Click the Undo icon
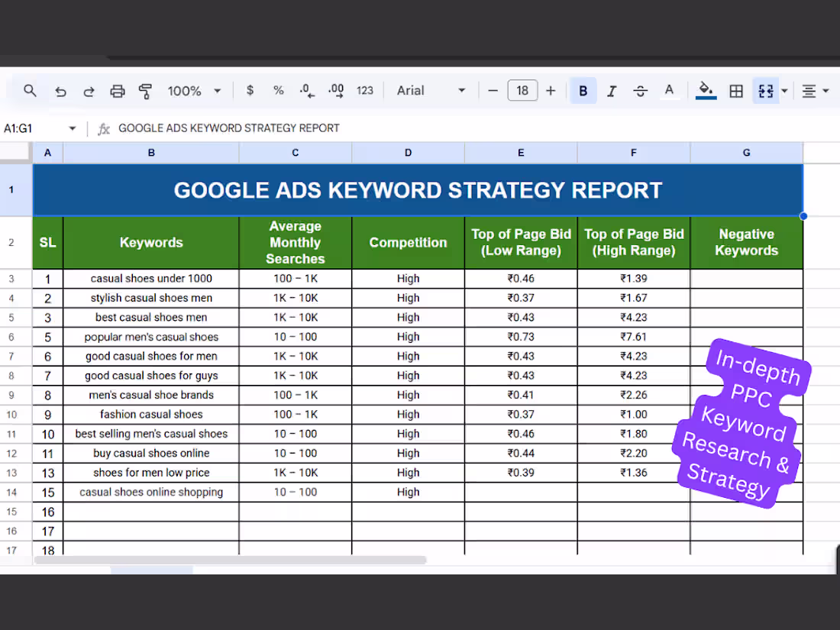 61,90
